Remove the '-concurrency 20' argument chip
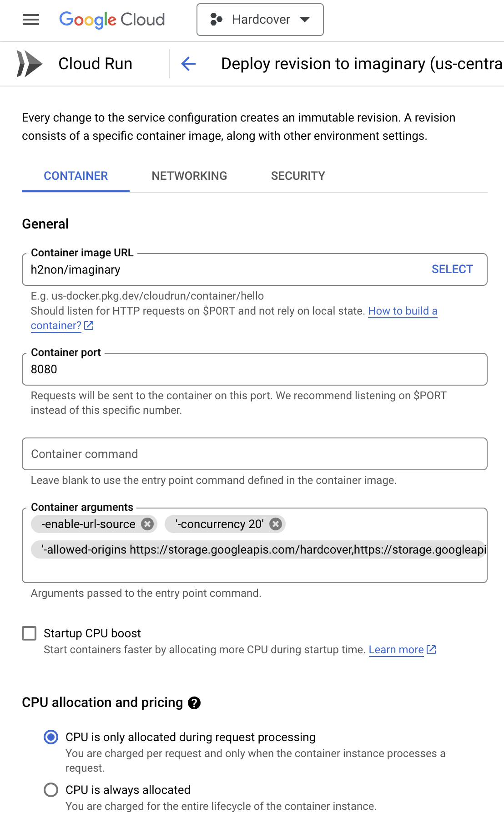 coord(275,524)
